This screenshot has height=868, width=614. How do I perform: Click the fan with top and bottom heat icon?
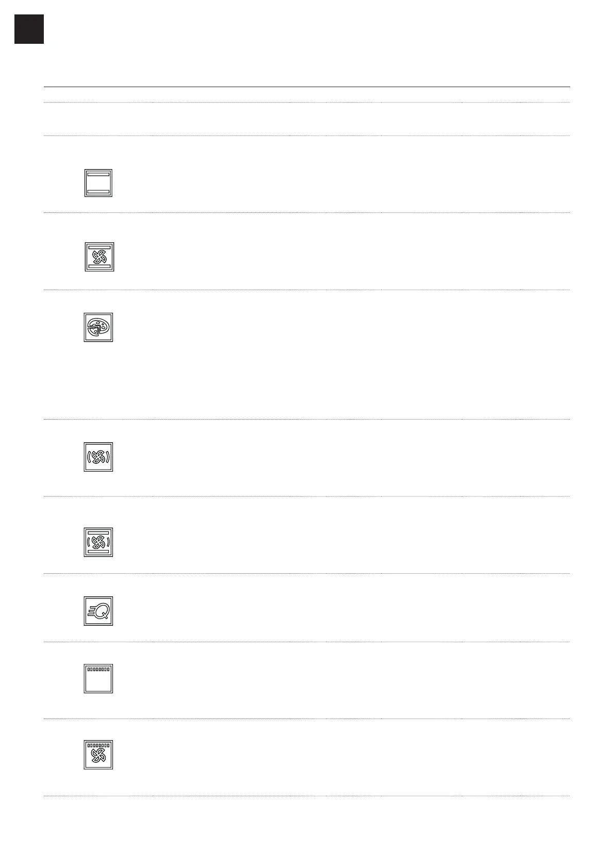[x=99, y=257]
